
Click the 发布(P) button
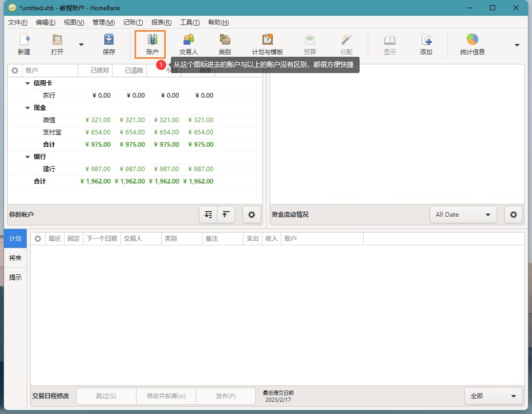225,396
